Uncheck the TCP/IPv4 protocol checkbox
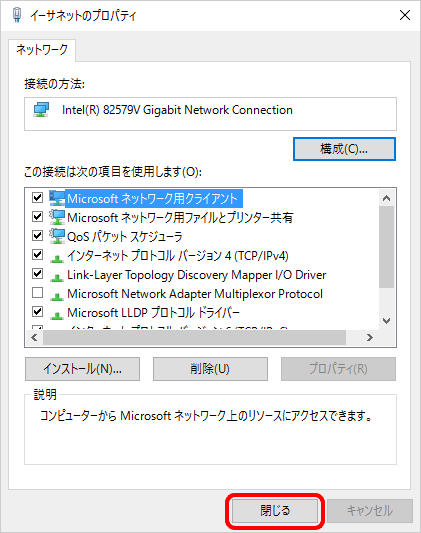Image resolution: width=421 pixels, height=533 pixels. point(37,255)
